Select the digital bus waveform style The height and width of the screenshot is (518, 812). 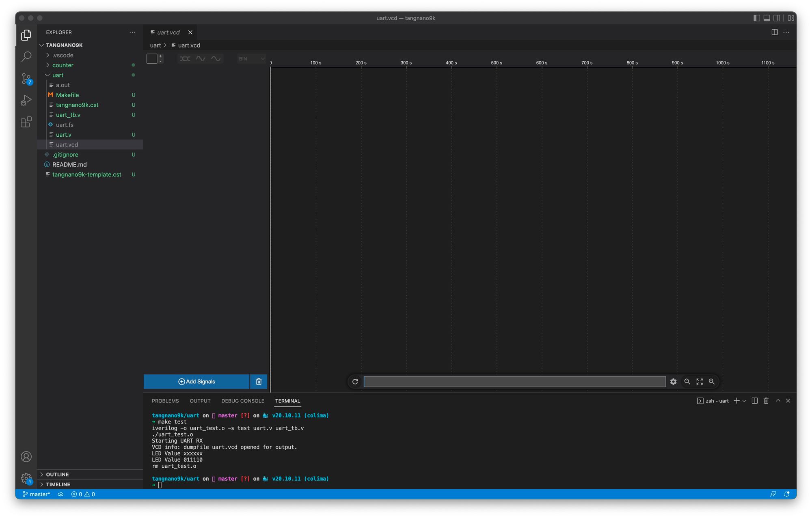click(185, 59)
